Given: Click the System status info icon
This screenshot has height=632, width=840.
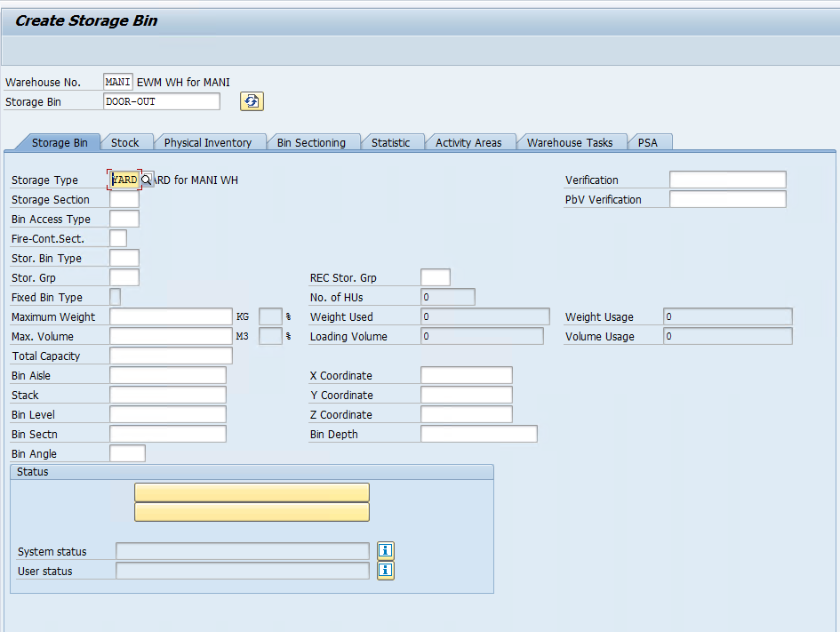Looking at the screenshot, I should [386, 550].
